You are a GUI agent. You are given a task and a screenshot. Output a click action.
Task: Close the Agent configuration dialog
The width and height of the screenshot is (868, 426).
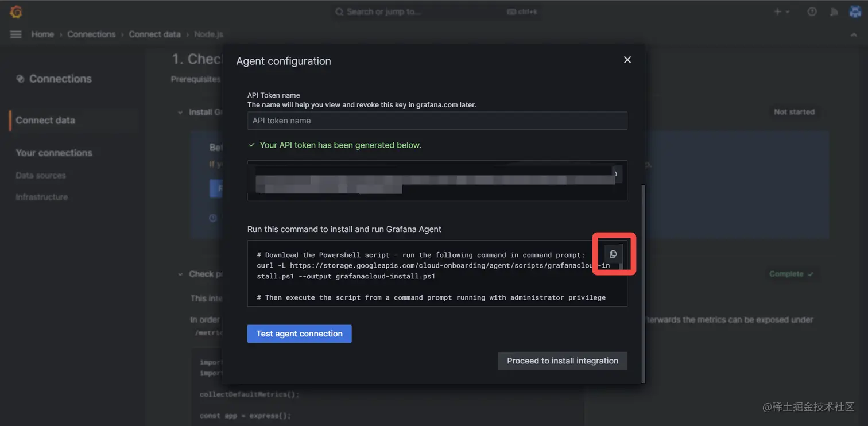coord(627,60)
